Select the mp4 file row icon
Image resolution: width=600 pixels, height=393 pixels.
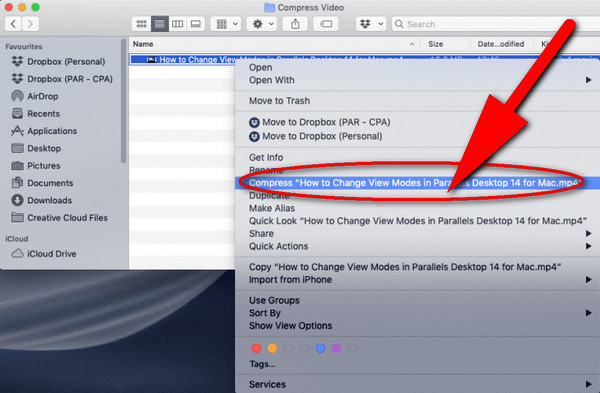(x=152, y=59)
